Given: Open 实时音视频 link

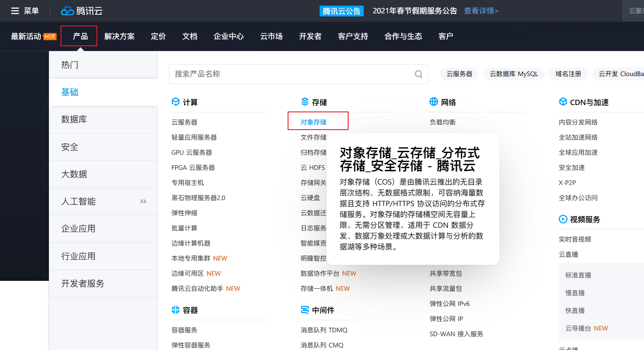Looking at the screenshot, I should pos(575,239).
